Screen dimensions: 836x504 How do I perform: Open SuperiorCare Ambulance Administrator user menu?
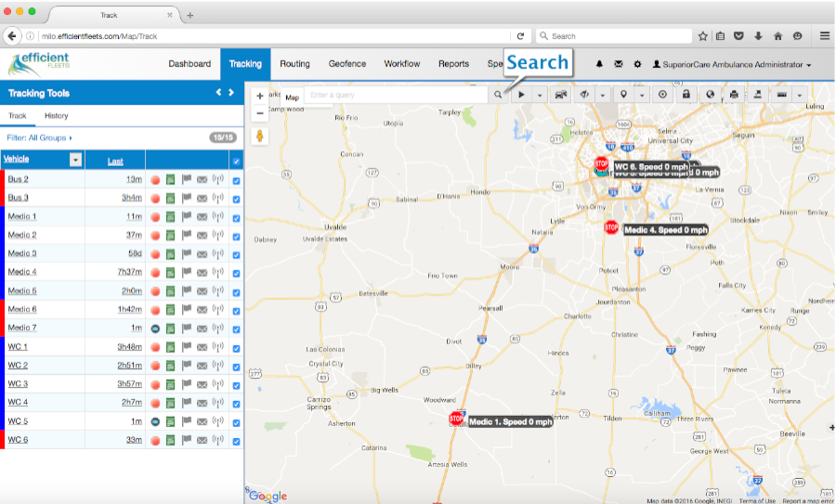[732, 64]
